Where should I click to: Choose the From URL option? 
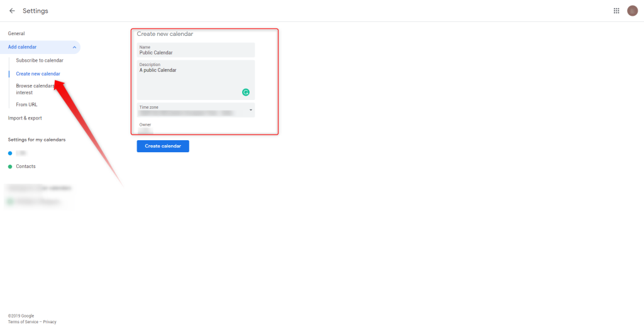(26, 104)
